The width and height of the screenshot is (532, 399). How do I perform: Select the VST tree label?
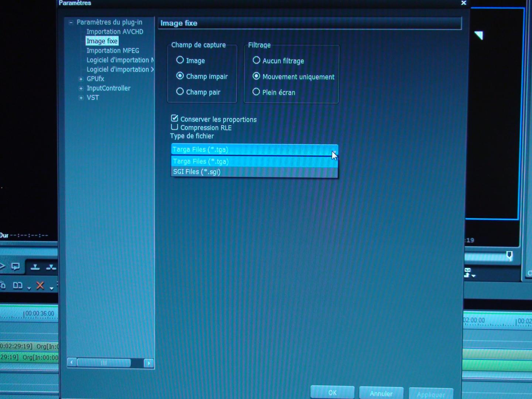tap(93, 98)
